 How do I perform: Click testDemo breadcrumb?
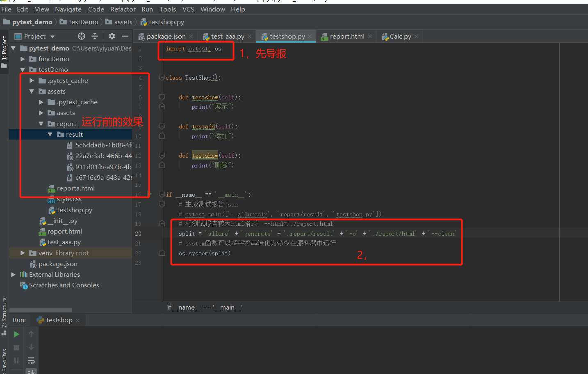(x=79, y=22)
